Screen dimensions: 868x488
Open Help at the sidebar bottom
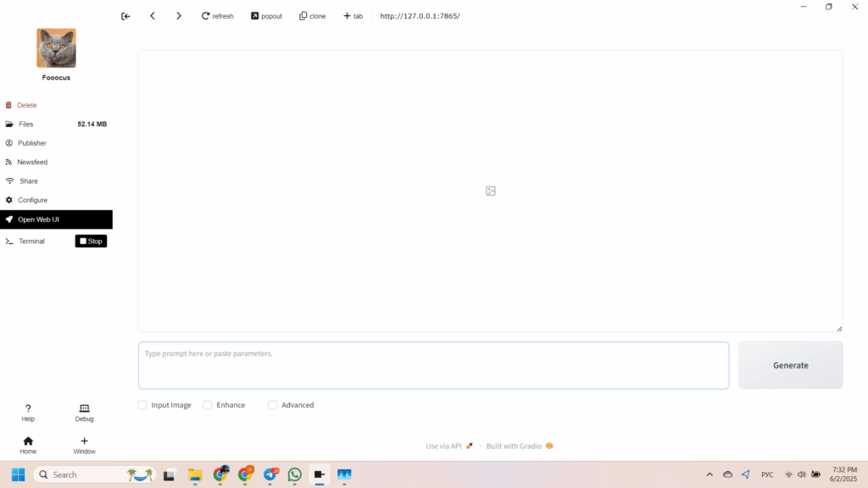(x=28, y=413)
